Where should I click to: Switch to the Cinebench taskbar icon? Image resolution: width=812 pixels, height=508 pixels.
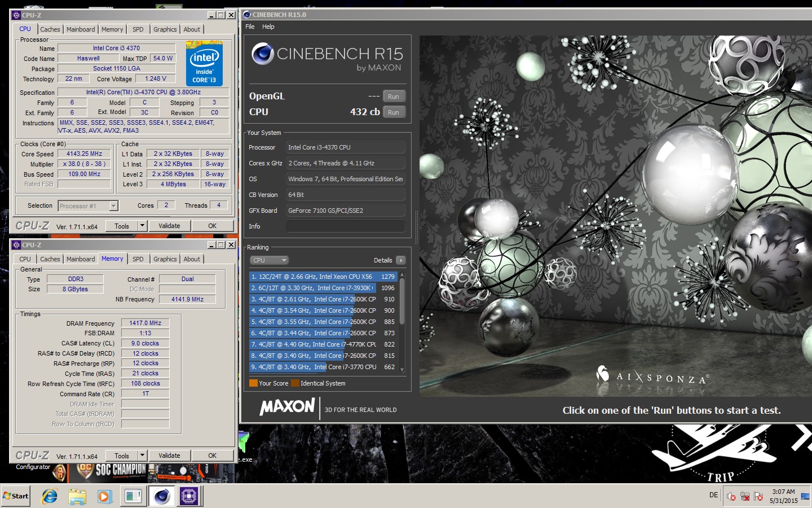162,496
